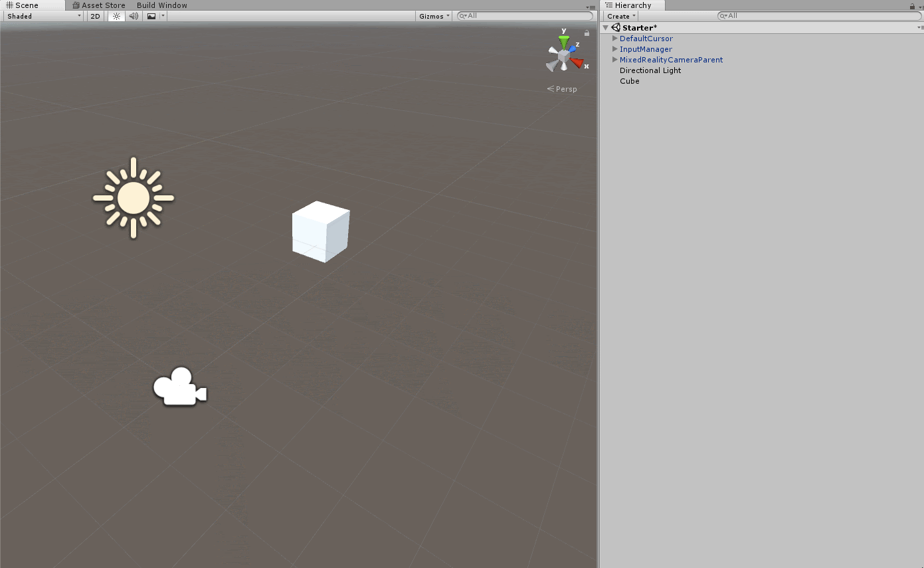Click the scene effects image icon
This screenshot has width=924, height=568.
tap(151, 16)
